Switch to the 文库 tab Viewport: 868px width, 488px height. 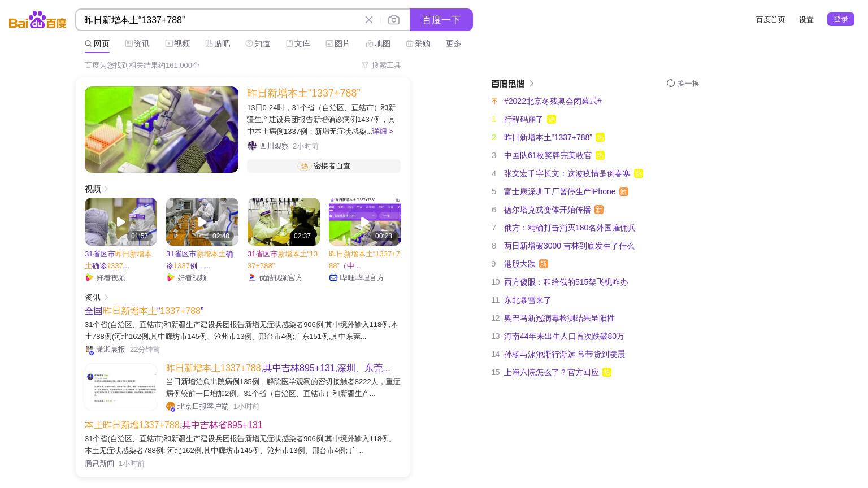[298, 43]
